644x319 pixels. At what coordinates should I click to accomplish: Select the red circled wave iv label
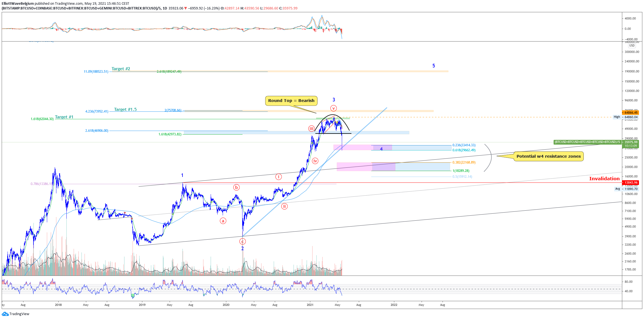(315, 161)
